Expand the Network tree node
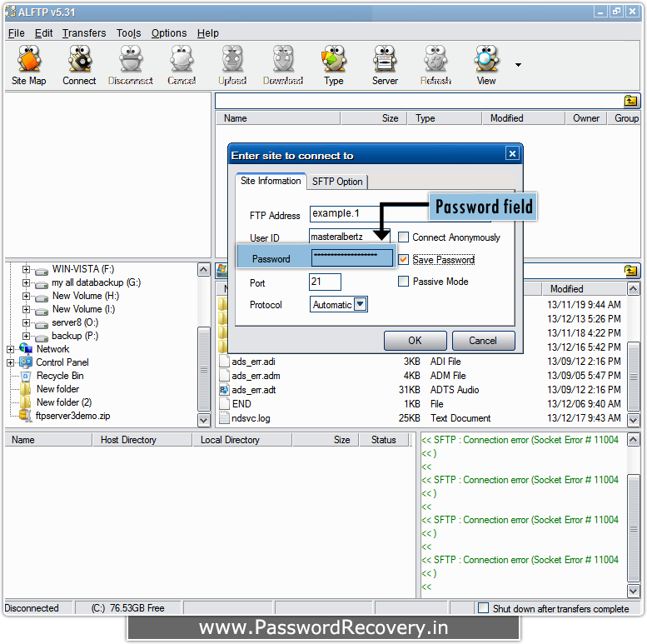Screen dimensions: 647x644 (x=10, y=349)
